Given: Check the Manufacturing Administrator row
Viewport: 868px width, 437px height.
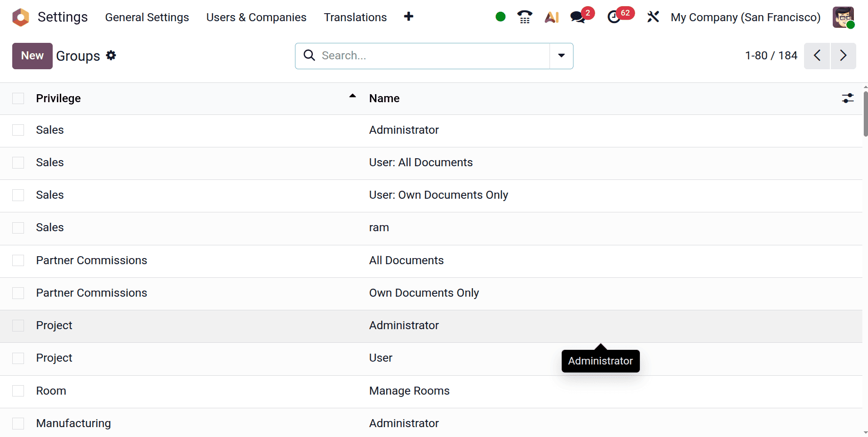Looking at the screenshot, I should tap(18, 423).
